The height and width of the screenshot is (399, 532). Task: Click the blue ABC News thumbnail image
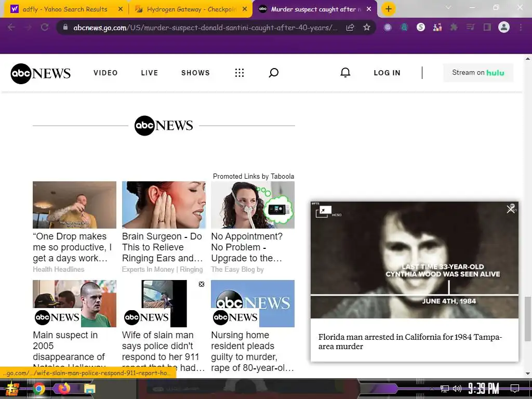[x=253, y=303]
